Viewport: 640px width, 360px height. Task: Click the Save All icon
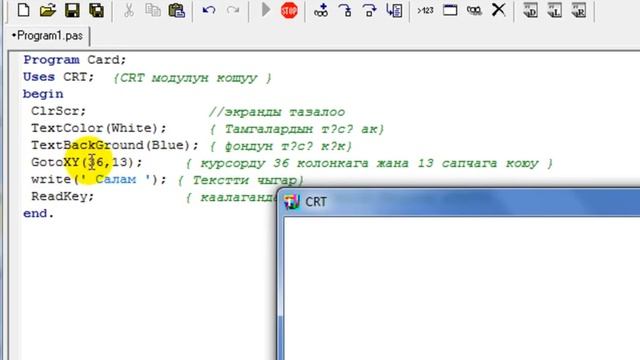coord(96,10)
